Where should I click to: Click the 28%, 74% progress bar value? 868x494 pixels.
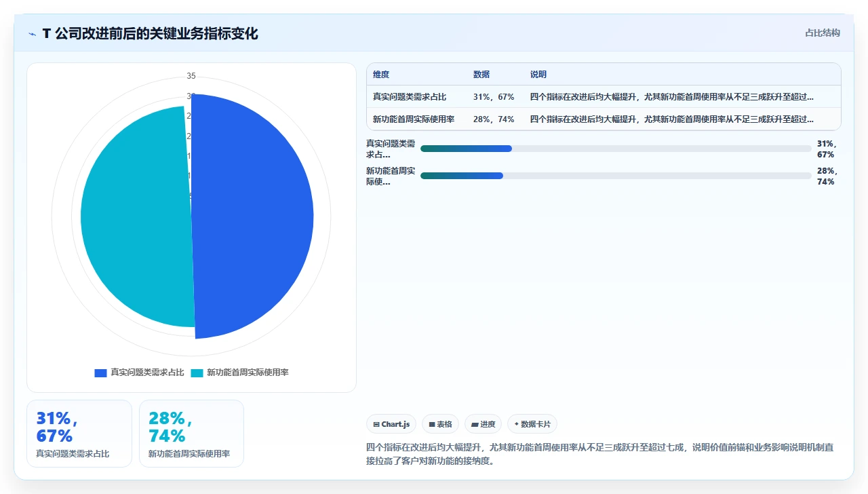(x=827, y=176)
